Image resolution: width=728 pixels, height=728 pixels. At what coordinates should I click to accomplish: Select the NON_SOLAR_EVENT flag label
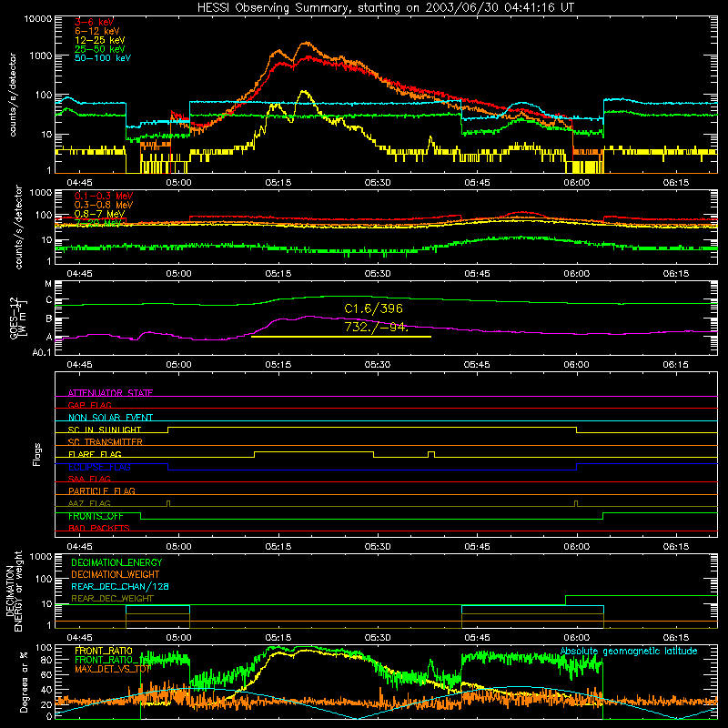click(x=110, y=418)
